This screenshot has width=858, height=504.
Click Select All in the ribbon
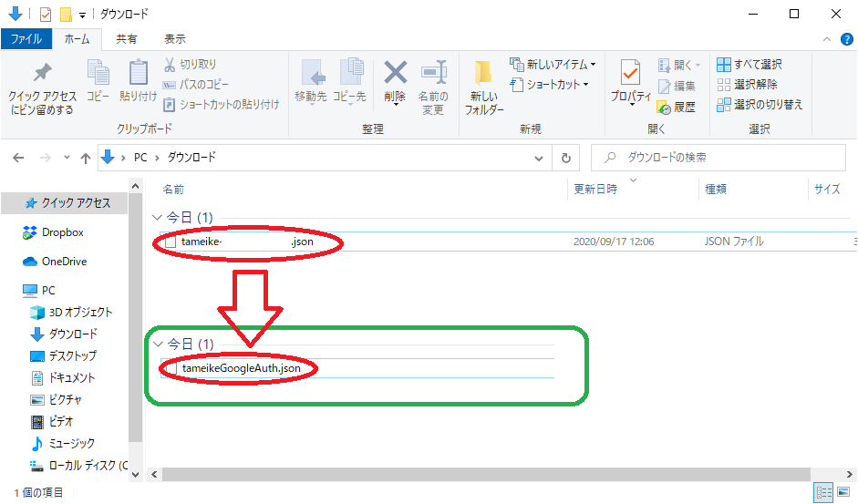[x=749, y=65]
